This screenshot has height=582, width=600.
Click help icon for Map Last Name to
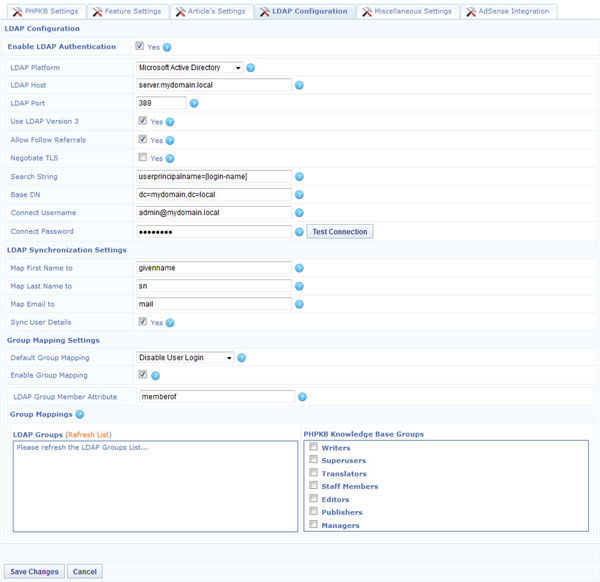[x=299, y=286]
